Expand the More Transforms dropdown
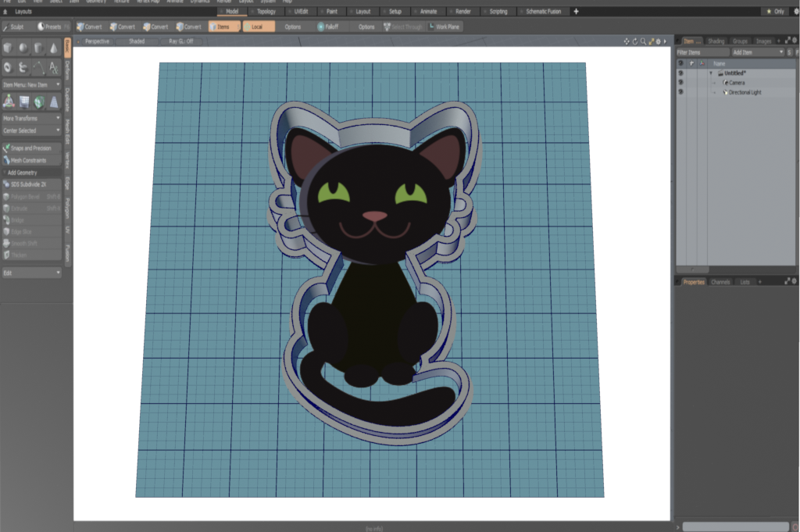800x532 pixels. (x=31, y=118)
